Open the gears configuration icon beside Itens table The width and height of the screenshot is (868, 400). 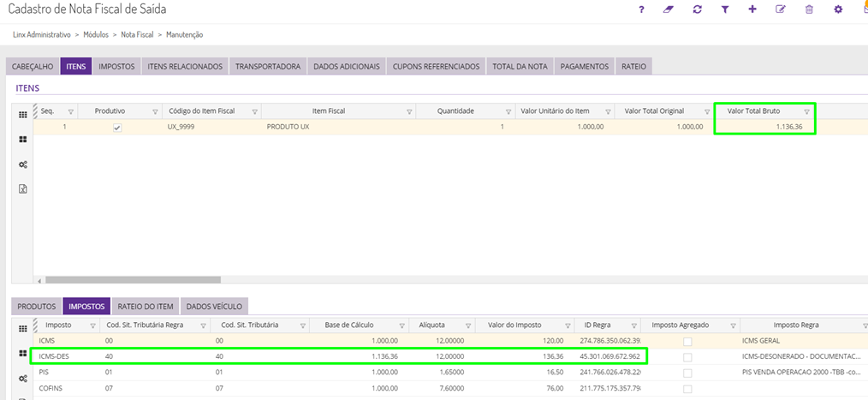[x=23, y=164]
